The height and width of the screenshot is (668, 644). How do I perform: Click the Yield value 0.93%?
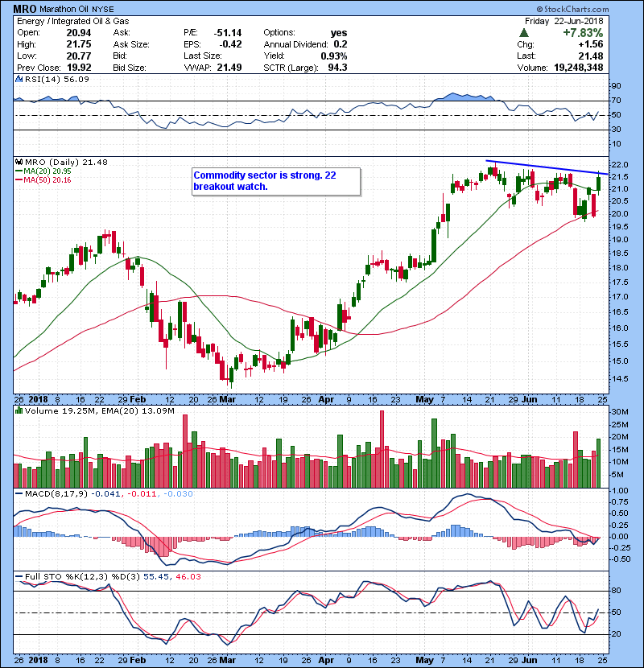[334, 56]
